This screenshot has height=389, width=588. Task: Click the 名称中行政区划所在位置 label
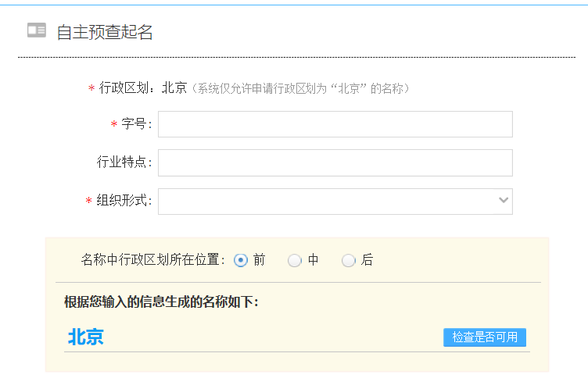tap(153, 260)
